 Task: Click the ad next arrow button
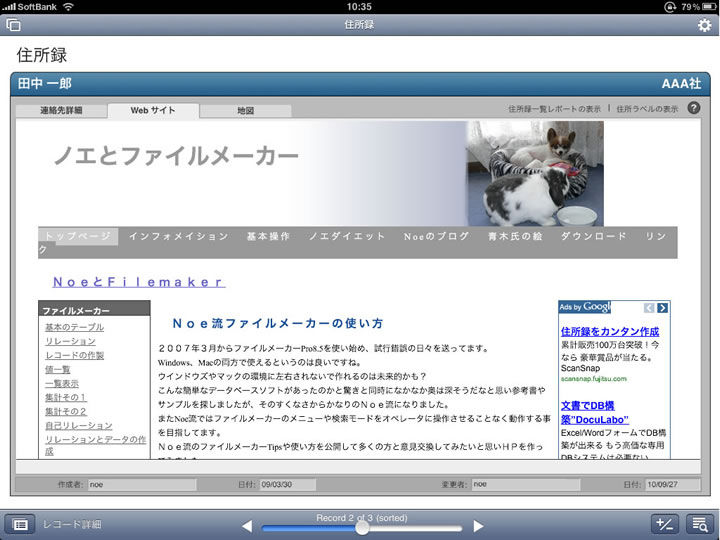point(662,307)
